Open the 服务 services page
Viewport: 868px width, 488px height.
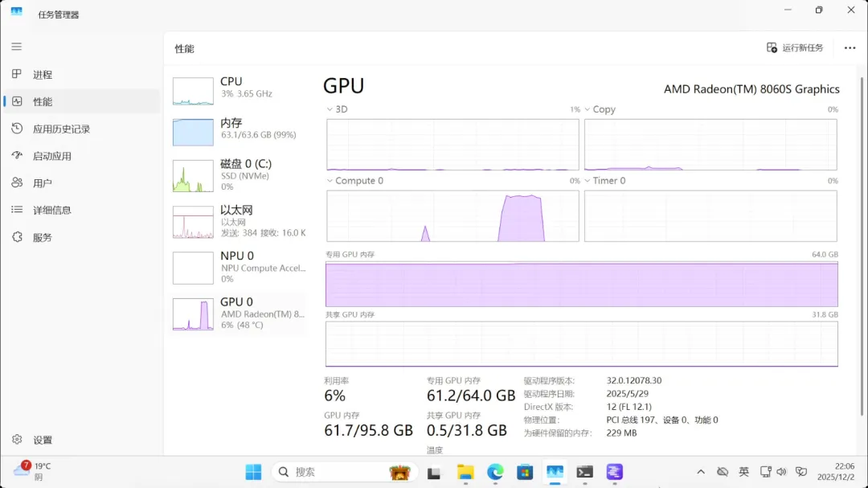tap(42, 237)
